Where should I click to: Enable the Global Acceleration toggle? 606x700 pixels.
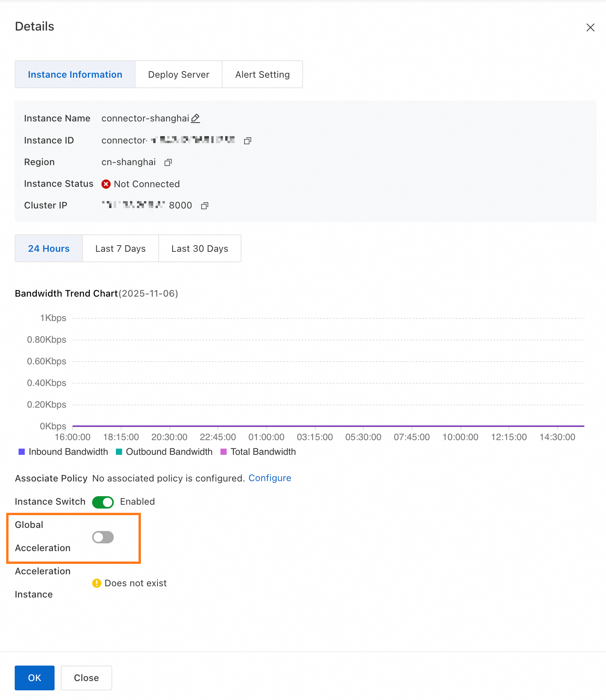103,537
